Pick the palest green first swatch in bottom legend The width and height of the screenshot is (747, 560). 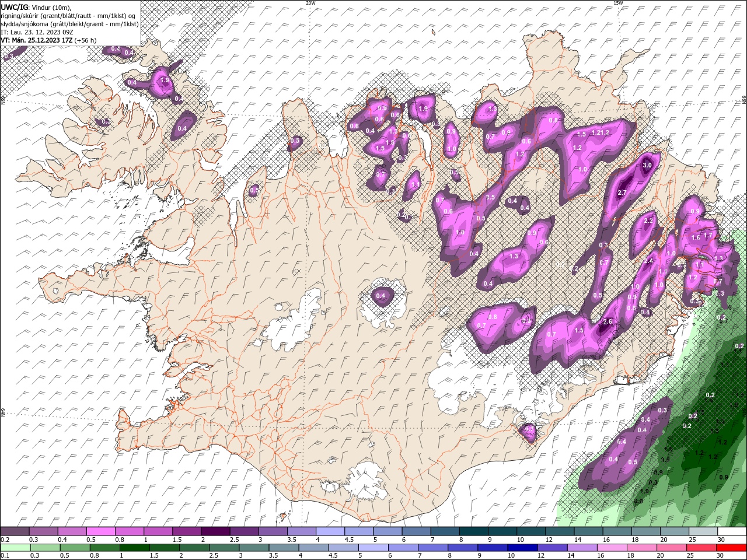click(x=15, y=548)
